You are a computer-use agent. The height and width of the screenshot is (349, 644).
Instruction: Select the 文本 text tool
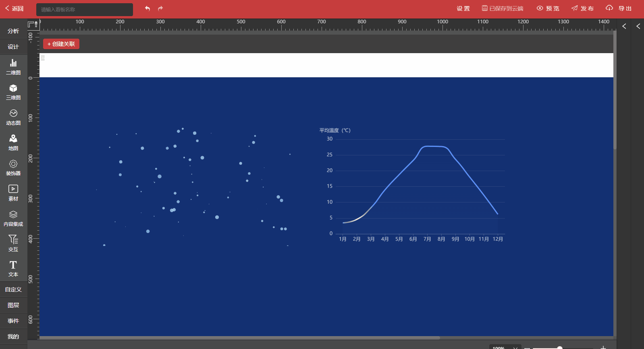(13, 268)
